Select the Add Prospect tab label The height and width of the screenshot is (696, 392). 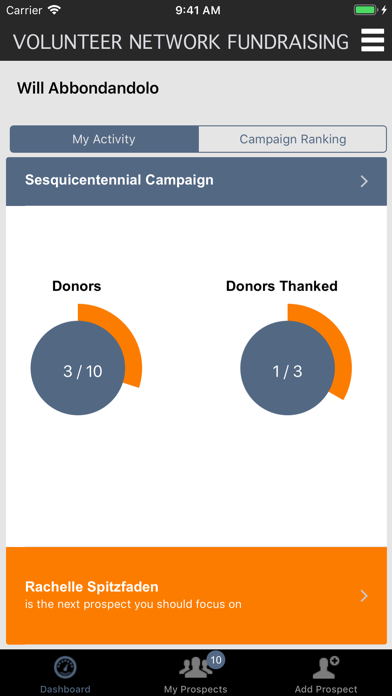326,689
